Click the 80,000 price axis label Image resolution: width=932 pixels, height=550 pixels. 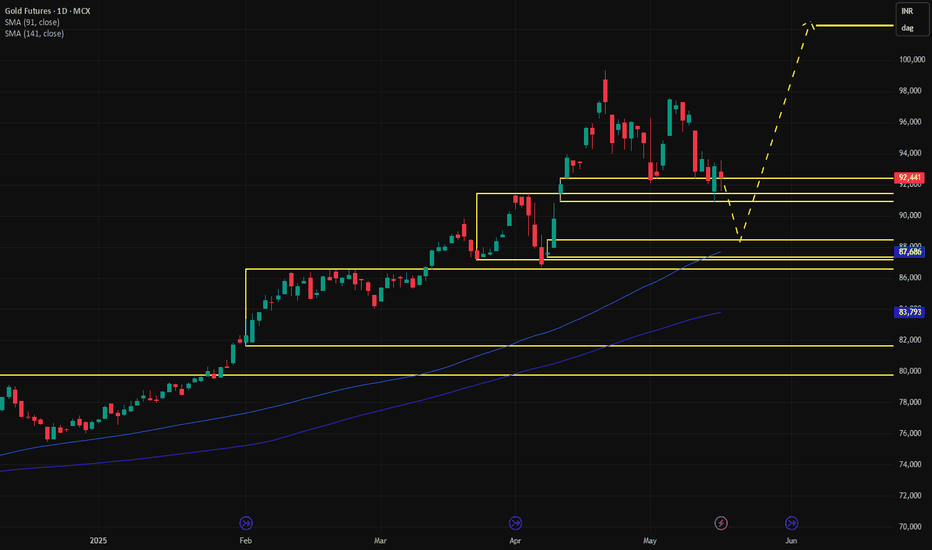point(911,371)
